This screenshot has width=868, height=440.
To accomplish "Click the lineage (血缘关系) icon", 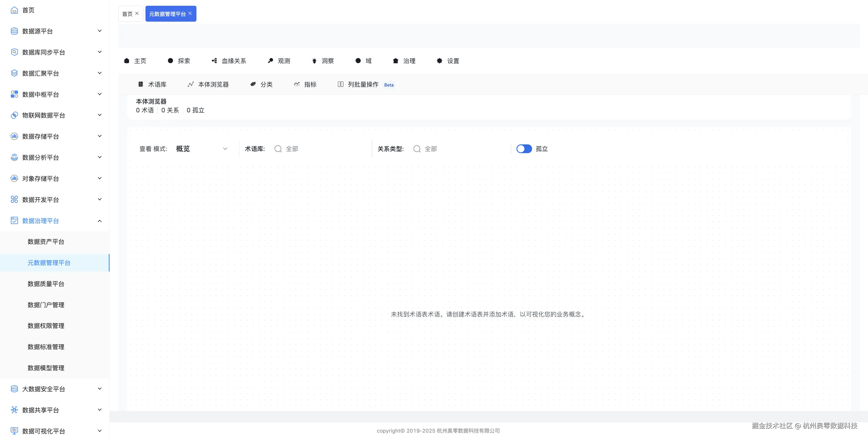I will tap(214, 61).
